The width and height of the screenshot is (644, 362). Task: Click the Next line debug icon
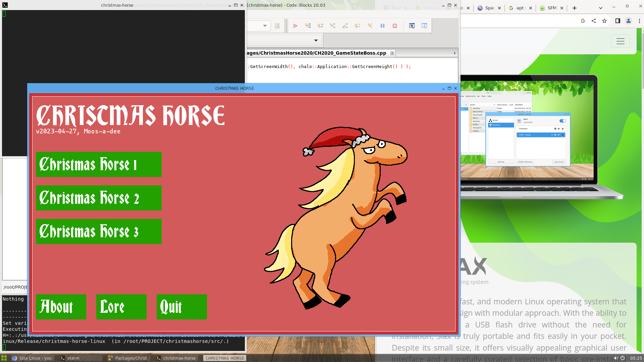coord(320,26)
